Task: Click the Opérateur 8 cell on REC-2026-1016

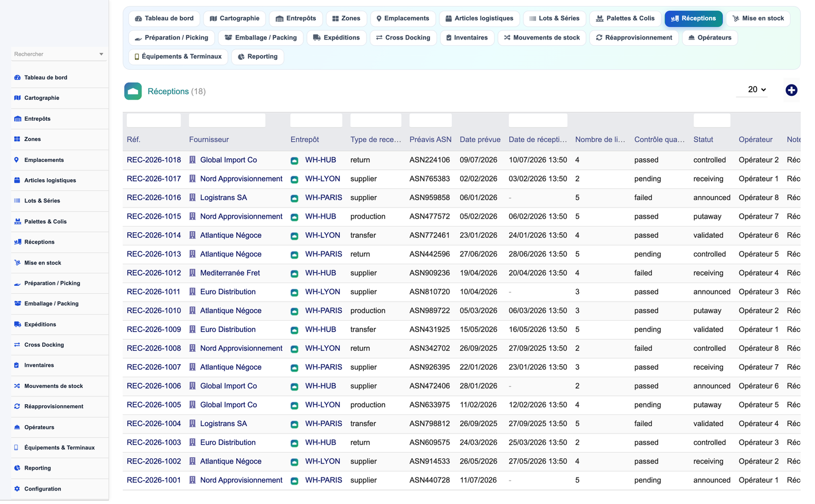Action: point(759,198)
